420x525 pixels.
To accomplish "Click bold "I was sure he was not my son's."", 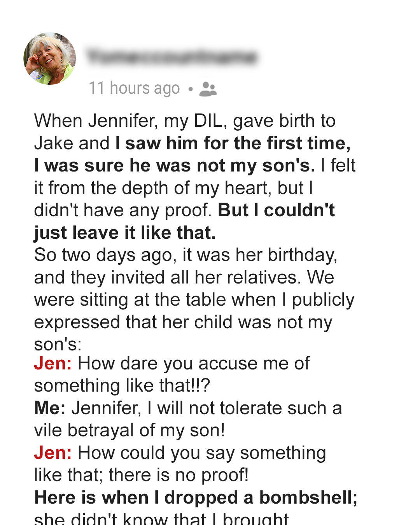I will click(x=175, y=166).
